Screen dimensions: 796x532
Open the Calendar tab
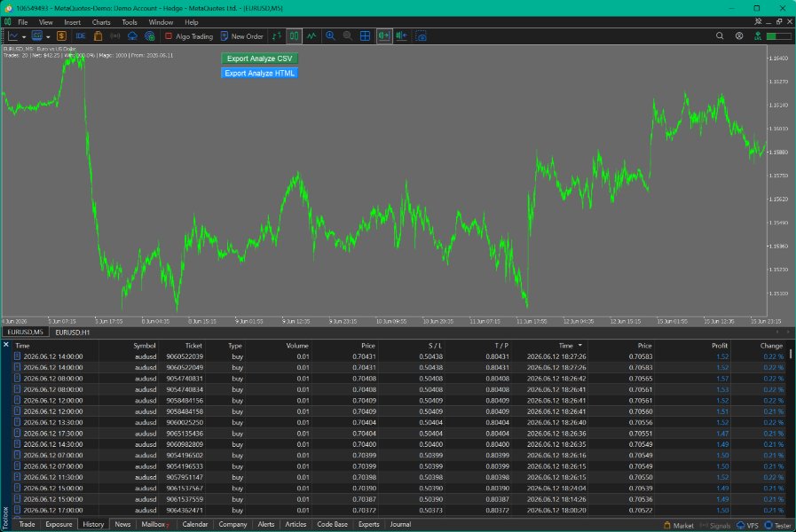point(195,524)
